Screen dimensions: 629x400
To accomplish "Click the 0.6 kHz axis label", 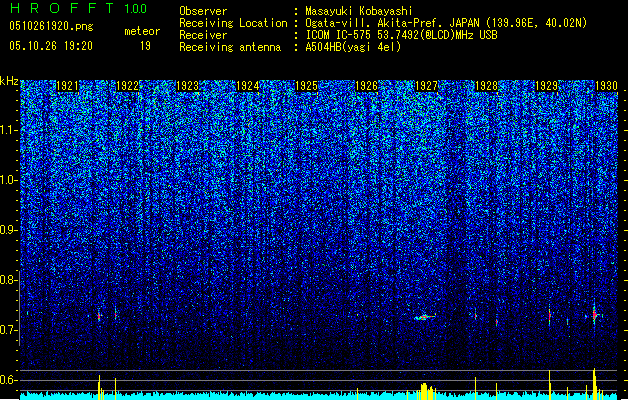I will tap(8, 380).
